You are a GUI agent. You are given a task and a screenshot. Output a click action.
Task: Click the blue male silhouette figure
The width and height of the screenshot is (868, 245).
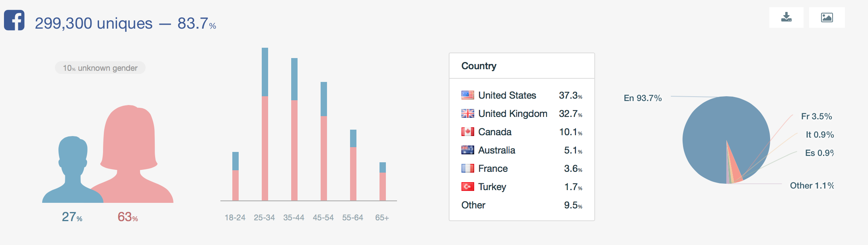(72, 171)
